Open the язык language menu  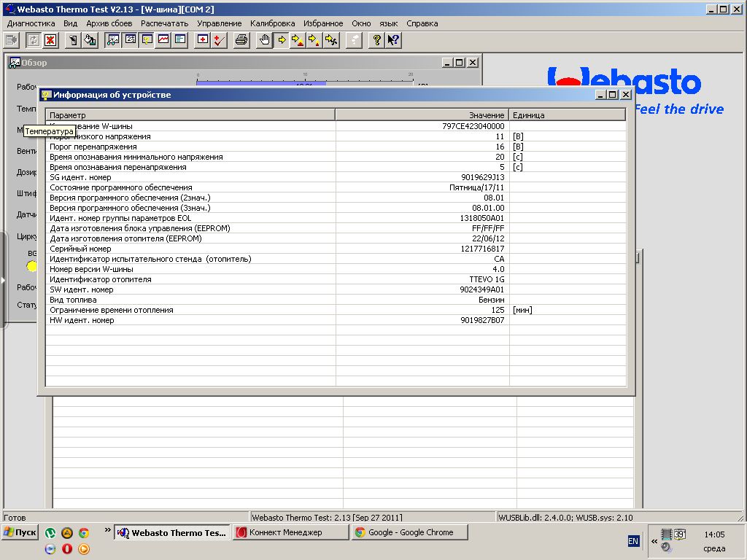[x=388, y=23]
